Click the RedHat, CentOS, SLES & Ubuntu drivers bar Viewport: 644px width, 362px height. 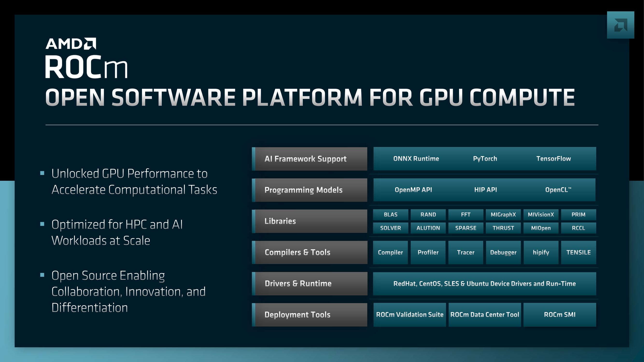pyautogui.click(x=484, y=284)
